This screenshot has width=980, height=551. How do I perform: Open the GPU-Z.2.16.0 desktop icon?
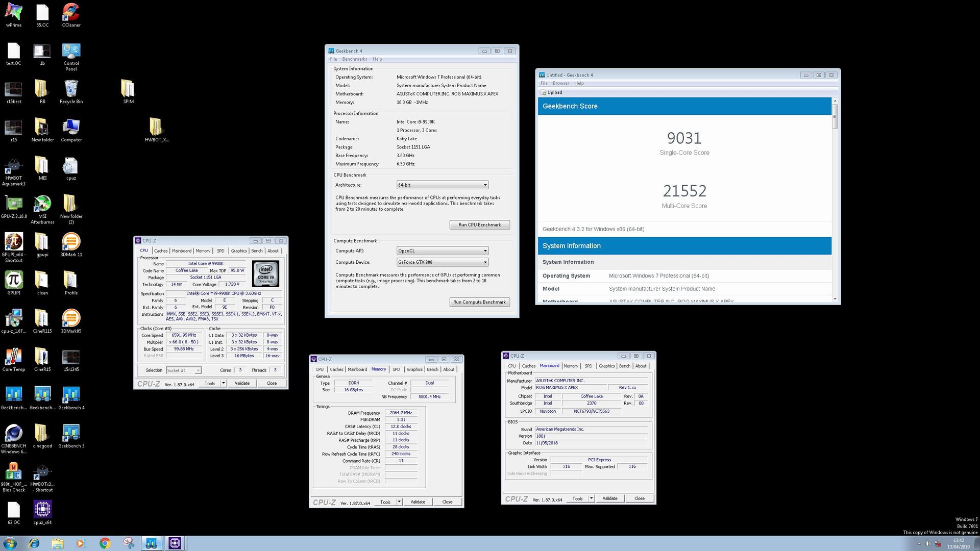pyautogui.click(x=14, y=207)
